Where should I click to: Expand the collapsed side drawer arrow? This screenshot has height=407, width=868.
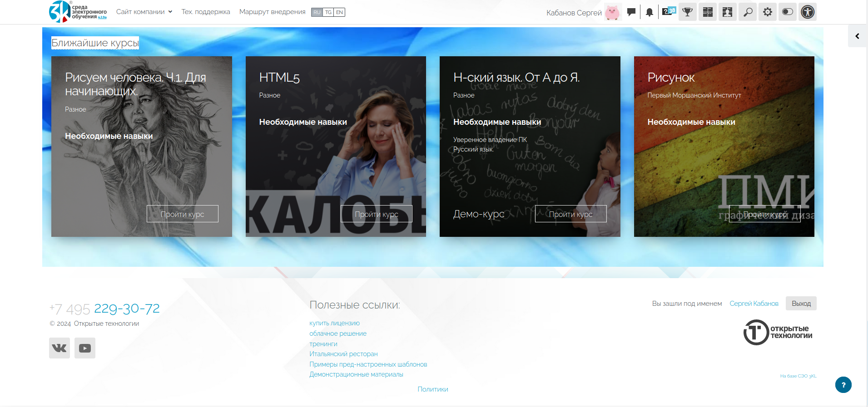[858, 36]
